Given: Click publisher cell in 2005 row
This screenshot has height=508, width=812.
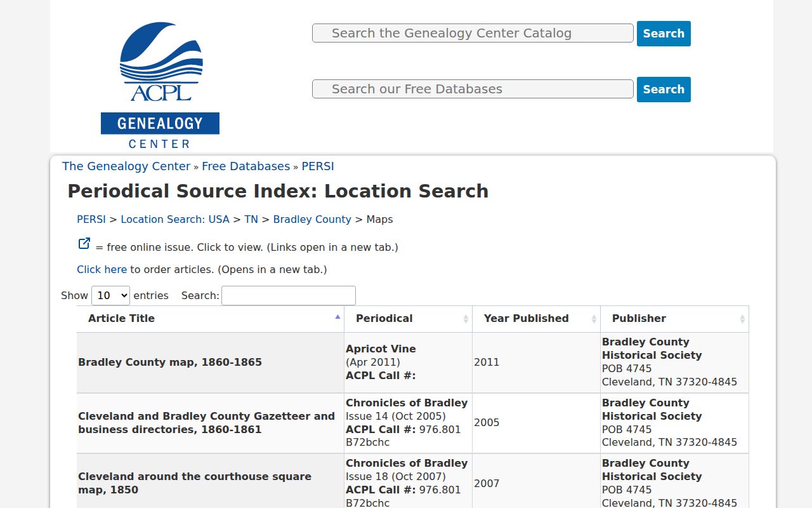Looking at the screenshot, I should [x=674, y=423].
